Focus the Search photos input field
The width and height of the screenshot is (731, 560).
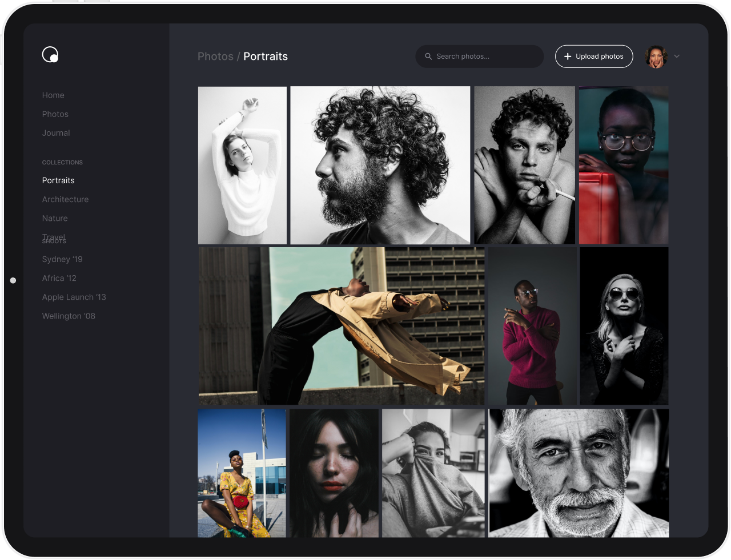click(x=480, y=57)
